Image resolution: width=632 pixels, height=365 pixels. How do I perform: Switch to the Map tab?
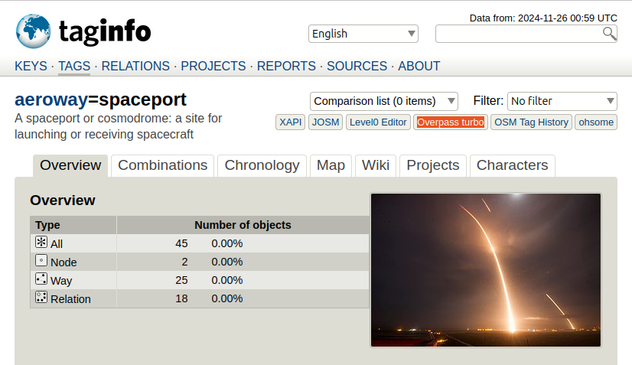click(331, 166)
